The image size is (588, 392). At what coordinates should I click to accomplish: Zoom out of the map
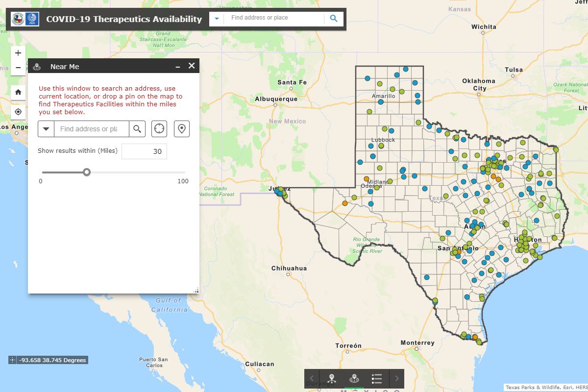coord(18,68)
